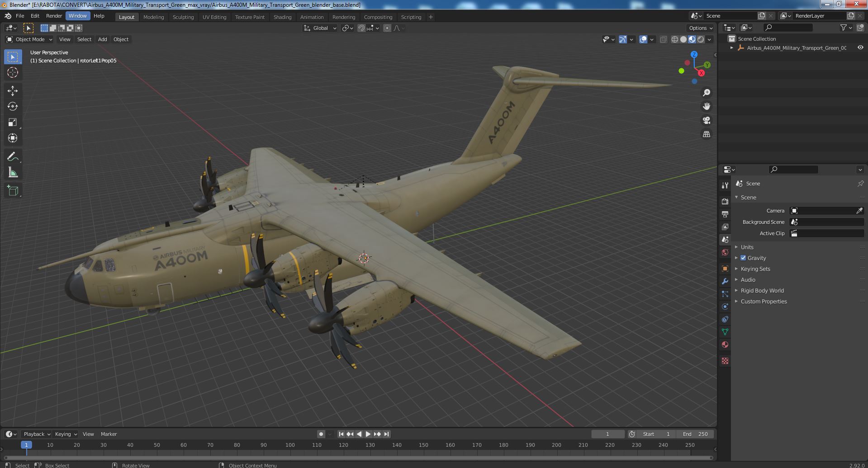Open the timeline Marker menu
This screenshot has width=868, height=468.
(109, 434)
